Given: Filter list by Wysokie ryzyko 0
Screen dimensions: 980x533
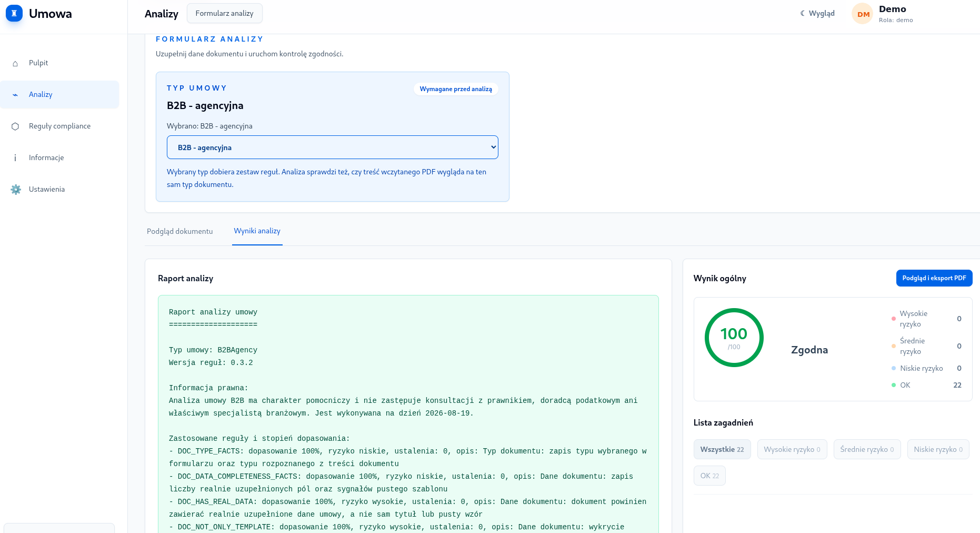Looking at the screenshot, I should (x=792, y=449).
